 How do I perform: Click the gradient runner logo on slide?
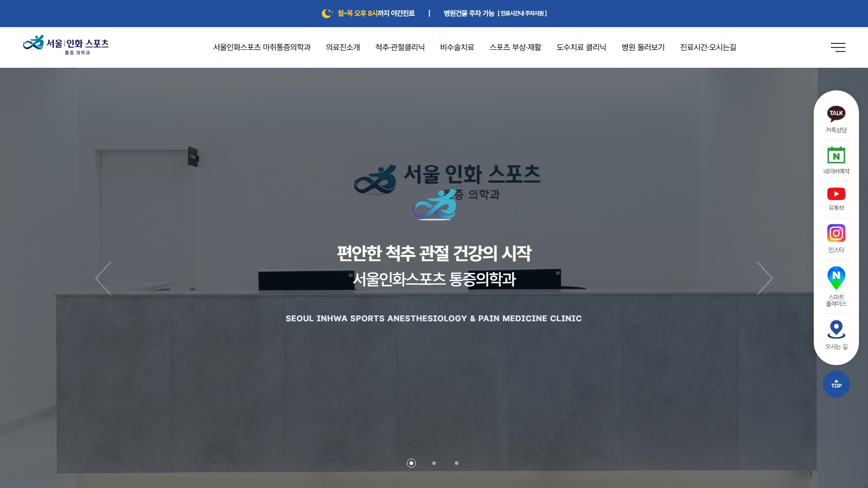434,205
